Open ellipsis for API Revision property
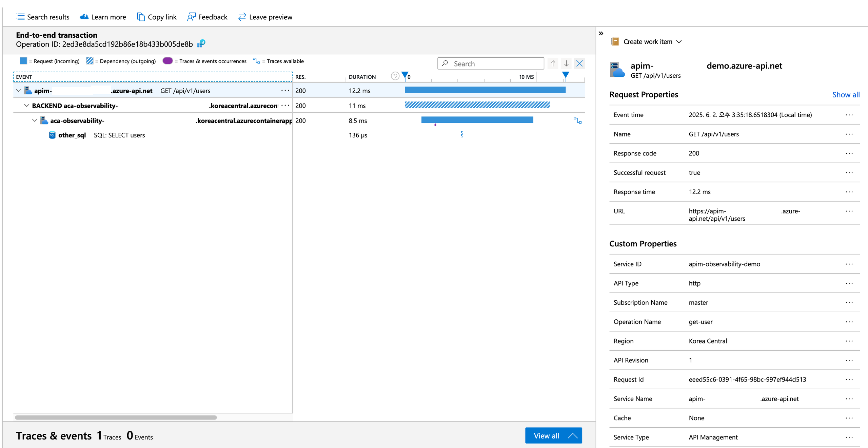This screenshot has width=868, height=448. tap(849, 360)
